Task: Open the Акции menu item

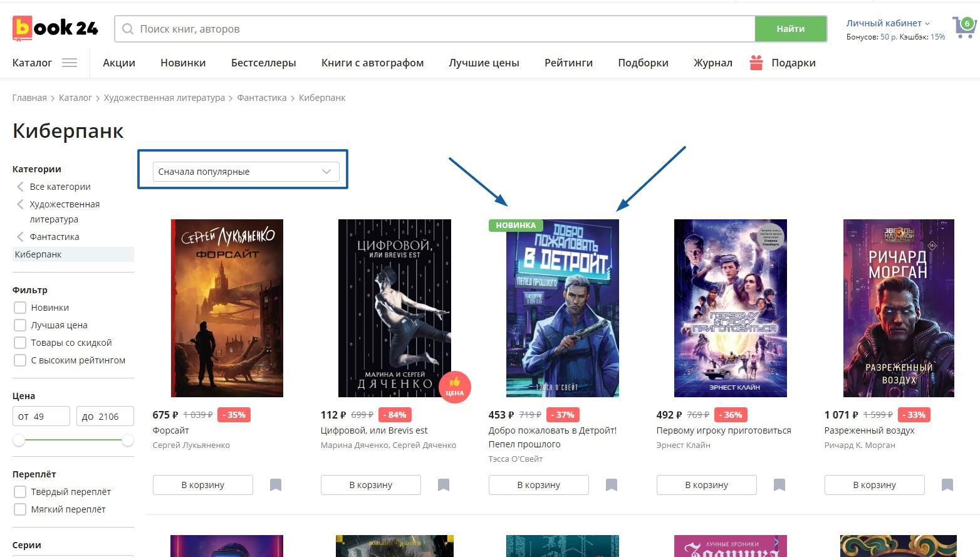Action: point(119,63)
